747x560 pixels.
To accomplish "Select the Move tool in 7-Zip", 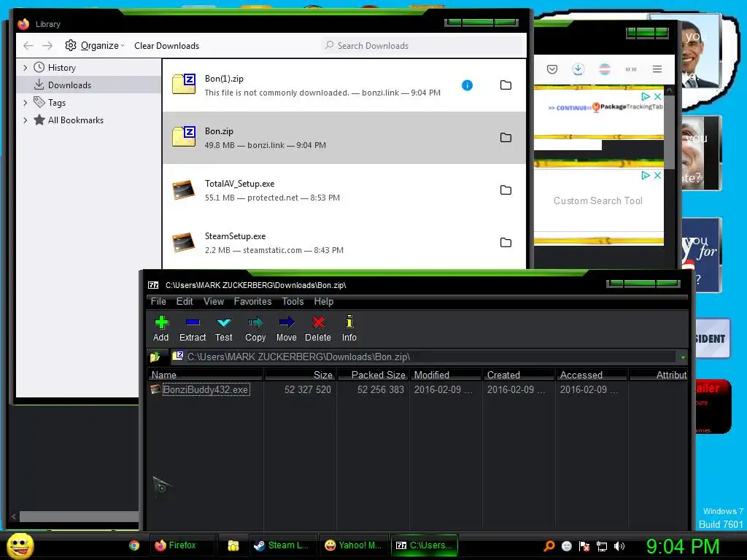I will [286, 329].
